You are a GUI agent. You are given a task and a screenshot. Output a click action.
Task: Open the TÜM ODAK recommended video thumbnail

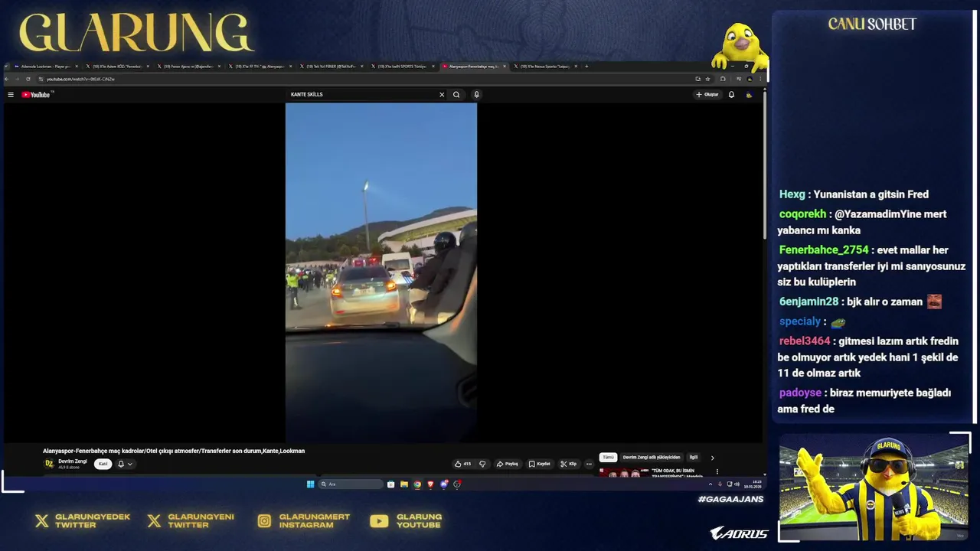(624, 473)
